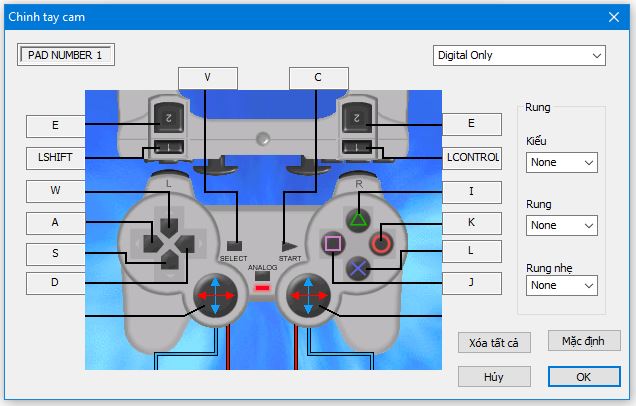Viewport: 636px width, 406px height.
Task: Click the left shoulder 1 button on gamepad
Action: point(169,147)
